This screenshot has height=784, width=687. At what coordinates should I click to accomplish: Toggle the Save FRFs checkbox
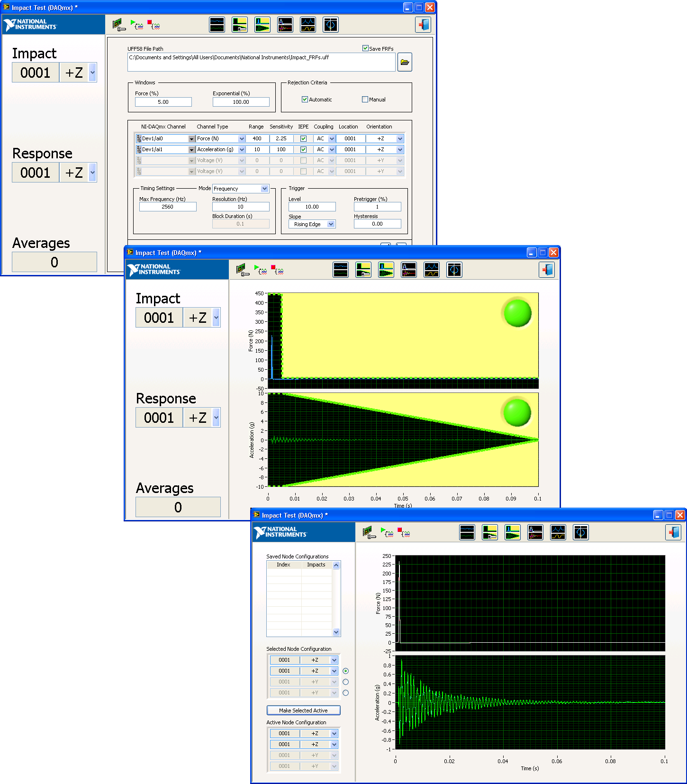(365, 48)
